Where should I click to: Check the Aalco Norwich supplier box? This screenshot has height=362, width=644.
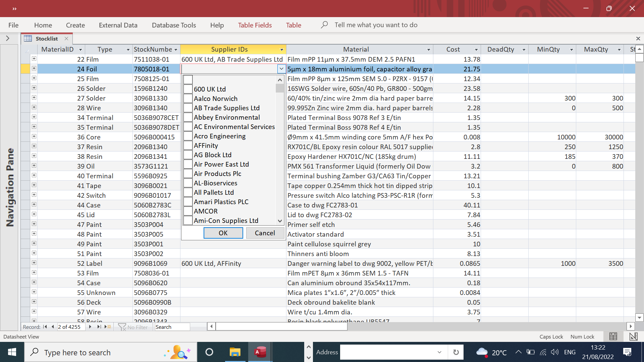click(188, 99)
